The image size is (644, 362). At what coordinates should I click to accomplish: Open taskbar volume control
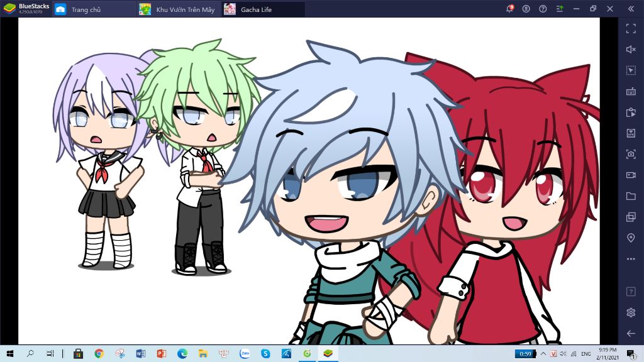click(x=563, y=353)
